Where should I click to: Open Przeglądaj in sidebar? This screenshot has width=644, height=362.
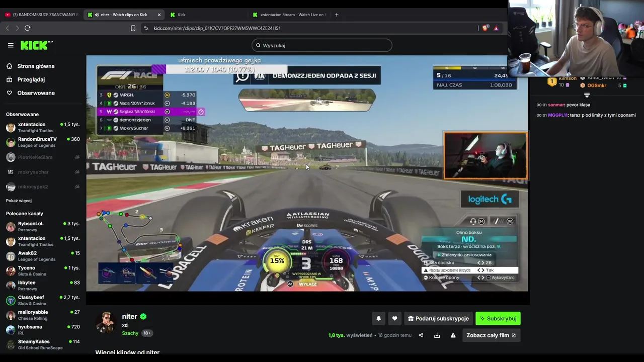31,79
